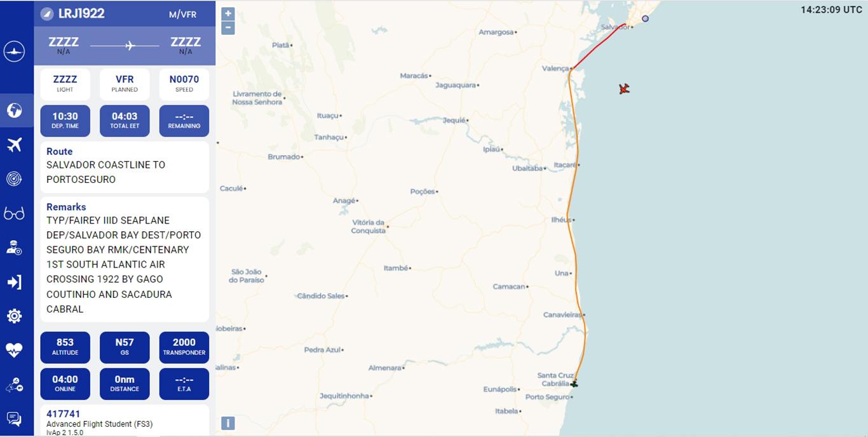This screenshot has height=437, width=868.
Task: Click the satellite link sidebar icon
Action: (14, 384)
